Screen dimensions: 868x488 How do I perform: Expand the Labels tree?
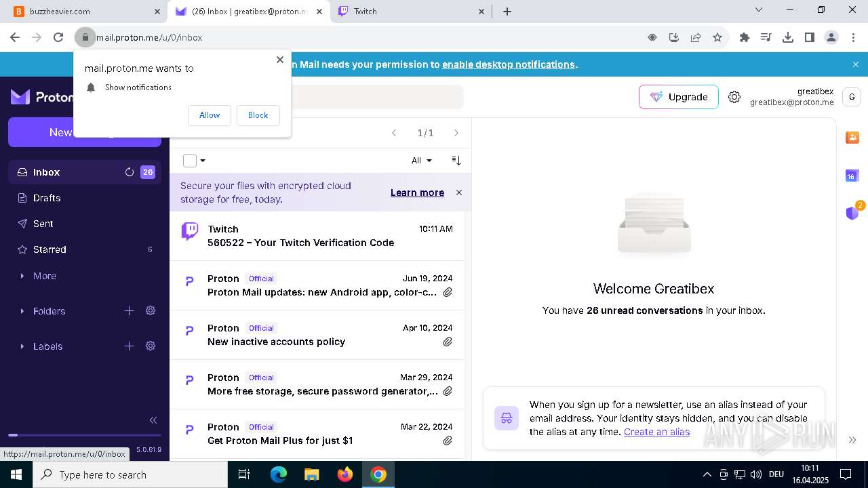[x=22, y=346]
